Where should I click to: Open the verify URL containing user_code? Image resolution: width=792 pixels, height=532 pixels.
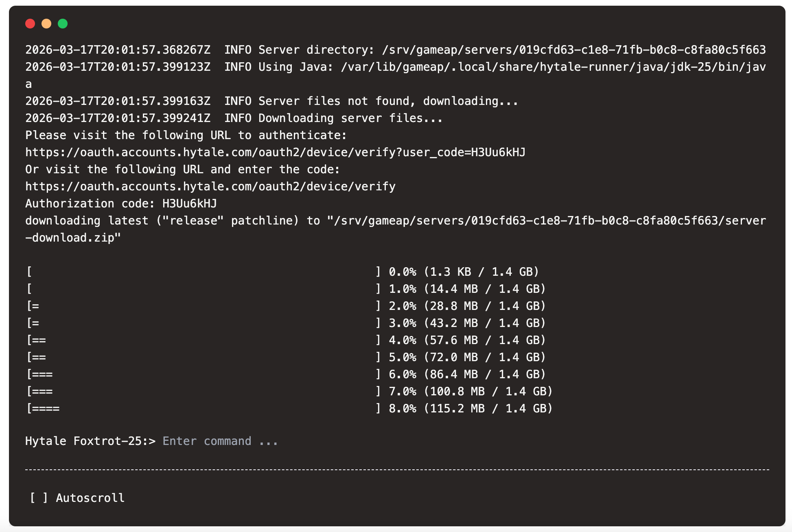(275, 153)
